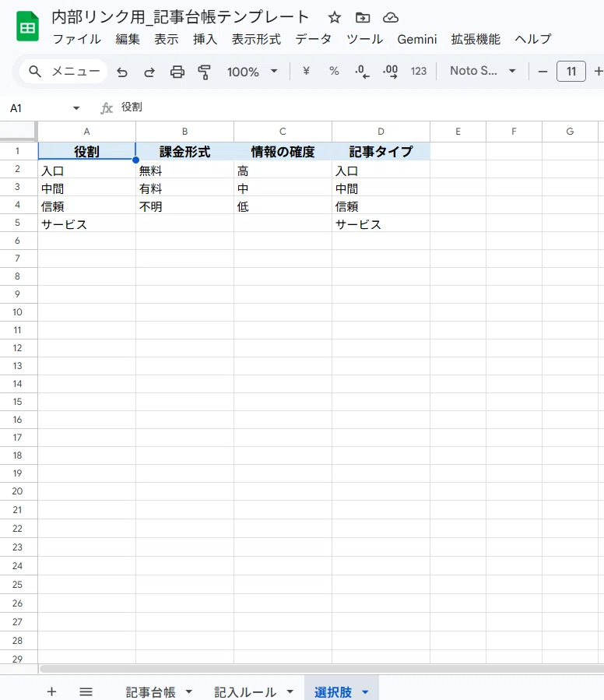604x700 pixels.
Task: Open the 表示形式 menu
Action: coord(256,39)
